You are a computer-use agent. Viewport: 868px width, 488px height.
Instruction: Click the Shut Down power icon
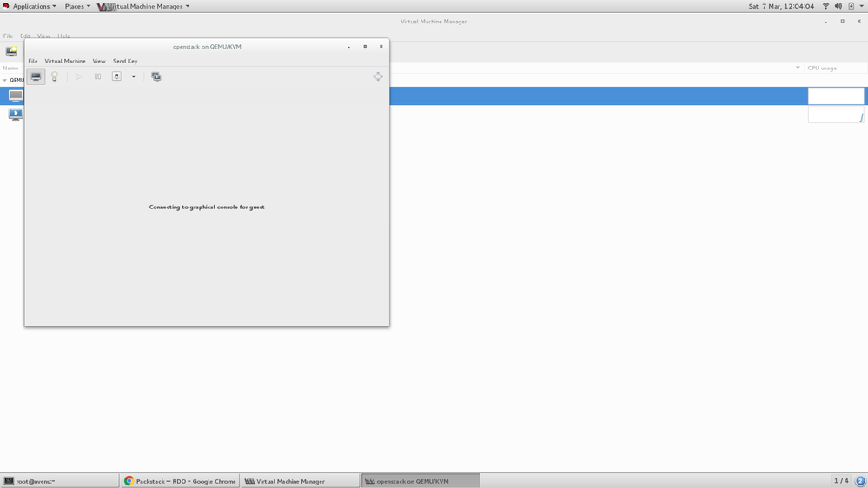click(116, 76)
